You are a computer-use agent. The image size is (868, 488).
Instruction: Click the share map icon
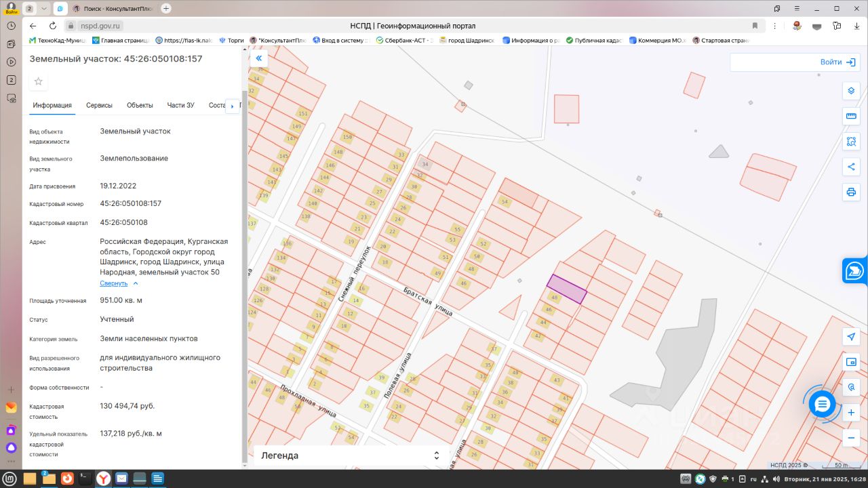click(851, 167)
